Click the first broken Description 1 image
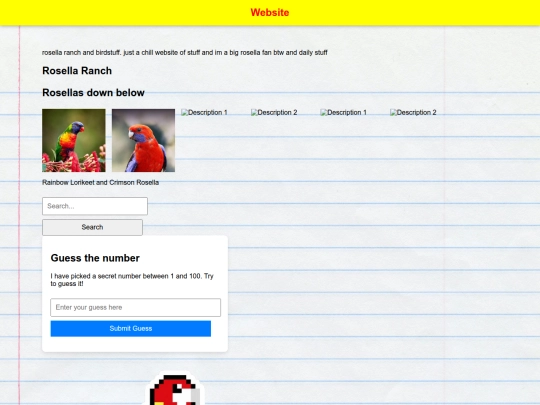Screen dimensions: 540x405 [205, 113]
